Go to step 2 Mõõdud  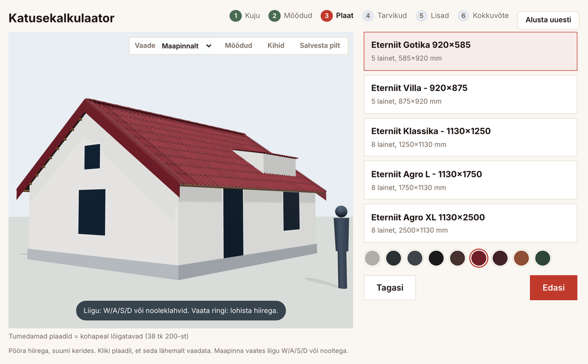(x=291, y=16)
